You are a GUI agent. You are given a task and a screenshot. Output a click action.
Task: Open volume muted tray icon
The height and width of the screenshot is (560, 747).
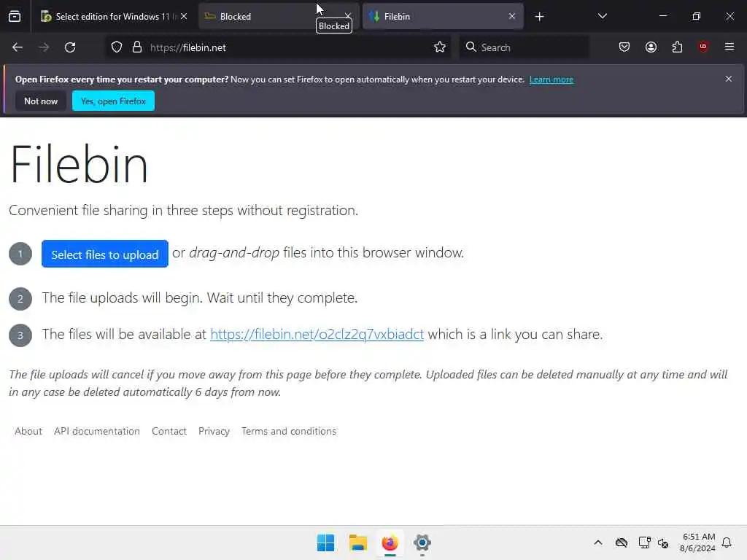663,542
